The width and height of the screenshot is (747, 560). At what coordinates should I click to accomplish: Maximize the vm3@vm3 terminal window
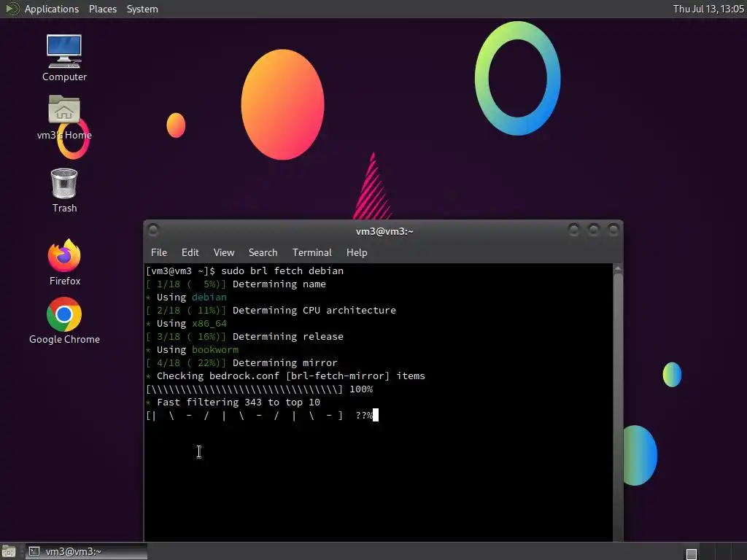coord(594,230)
